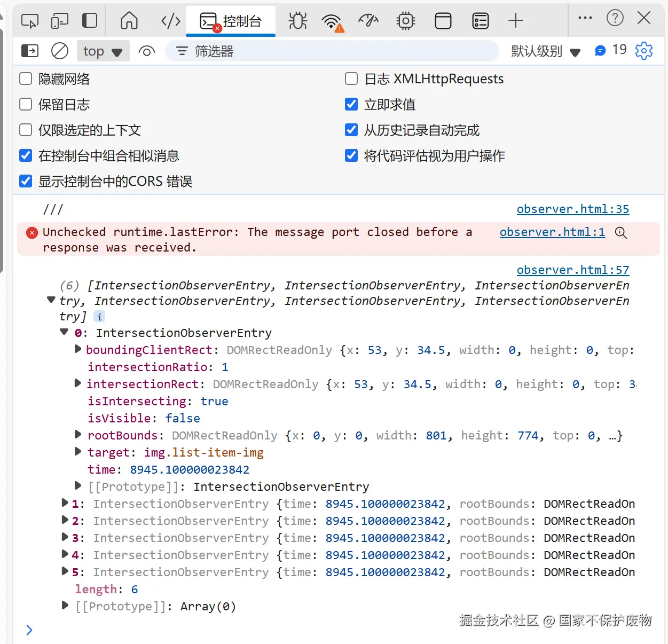This screenshot has width=668, height=644.
Task: Open the Lighthouse-style list panel icon
Action: (x=481, y=21)
